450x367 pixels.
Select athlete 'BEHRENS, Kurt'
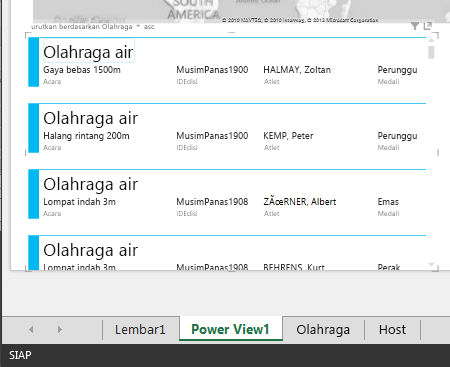click(294, 267)
